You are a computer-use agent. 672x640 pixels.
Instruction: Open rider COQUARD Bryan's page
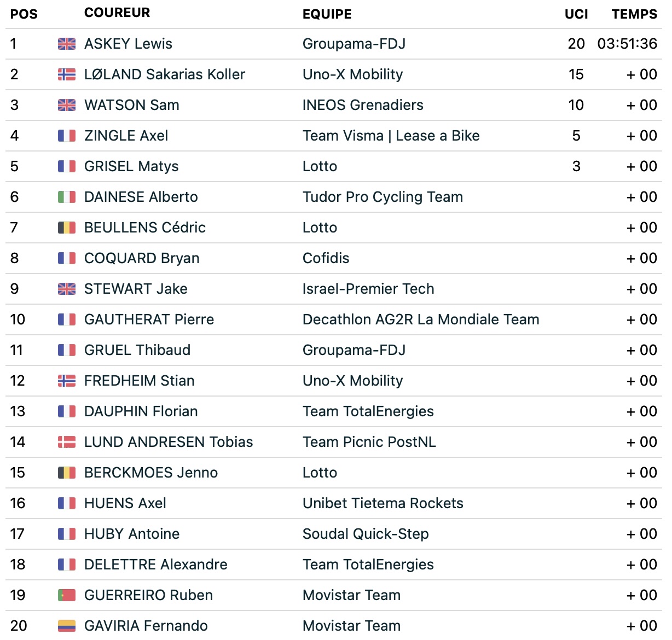tap(142, 258)
